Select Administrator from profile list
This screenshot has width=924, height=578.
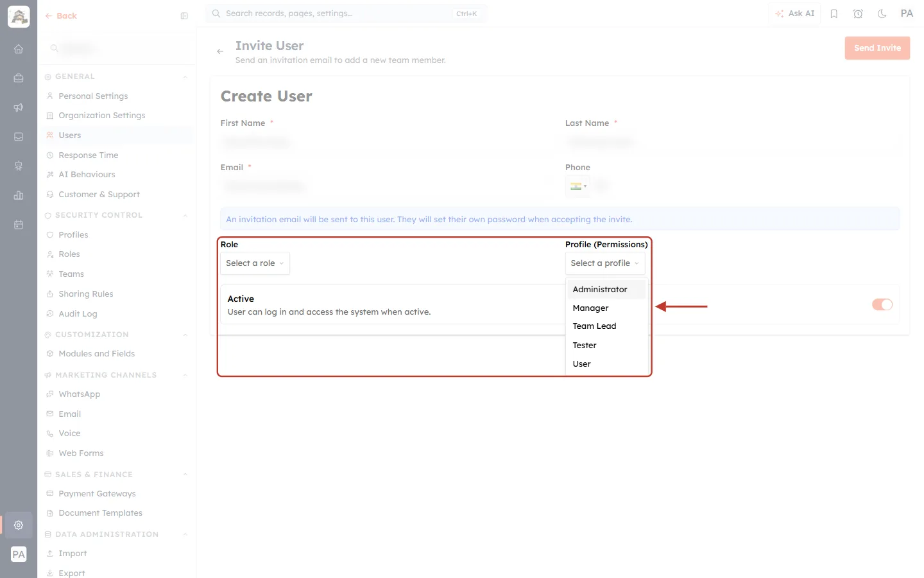pyautogui.click(x=606, y=290)
